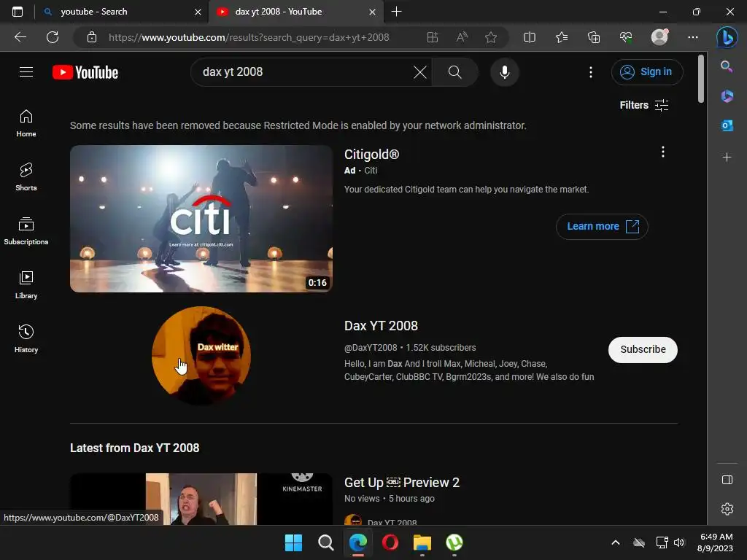Viewport: 747px width, 560px height.
Task: Select the dax yt 2008 - YouTube tab
Action: [295, 12]
